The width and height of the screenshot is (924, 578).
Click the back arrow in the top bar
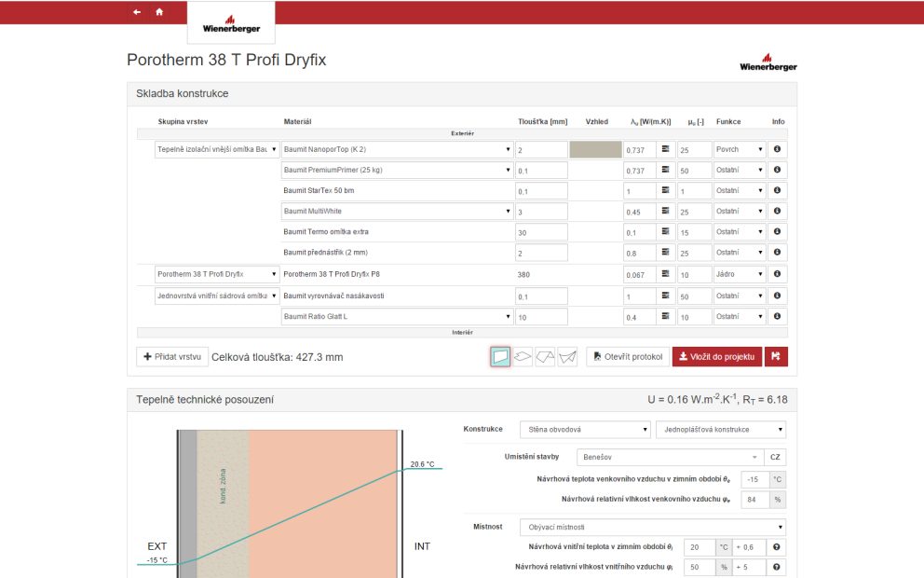[x=137, y=12]
